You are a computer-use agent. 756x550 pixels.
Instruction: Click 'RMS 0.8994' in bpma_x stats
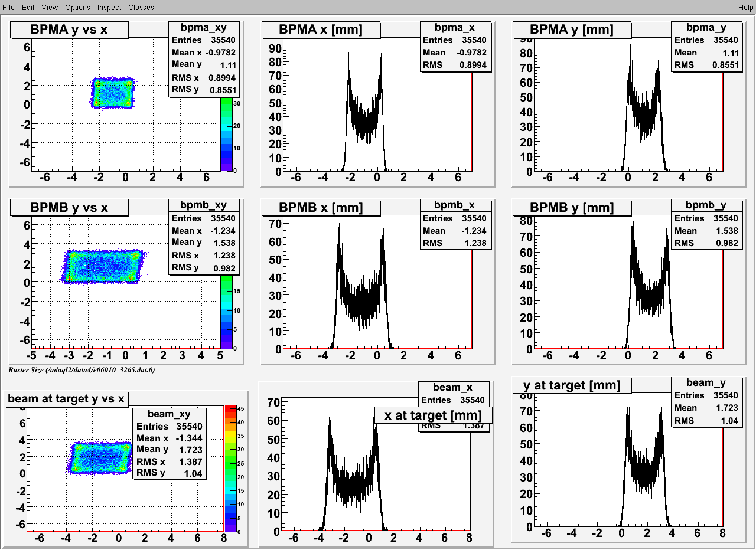point(455,65)
